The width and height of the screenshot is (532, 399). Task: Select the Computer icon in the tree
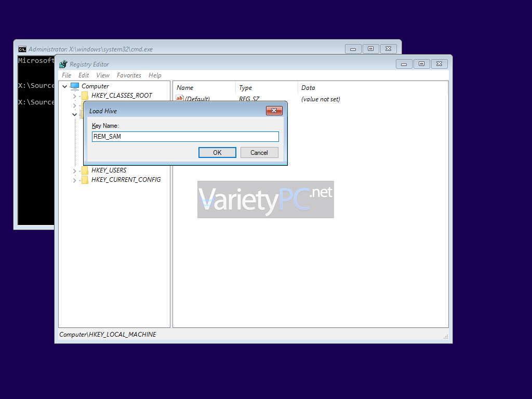[x=75, y=86]
